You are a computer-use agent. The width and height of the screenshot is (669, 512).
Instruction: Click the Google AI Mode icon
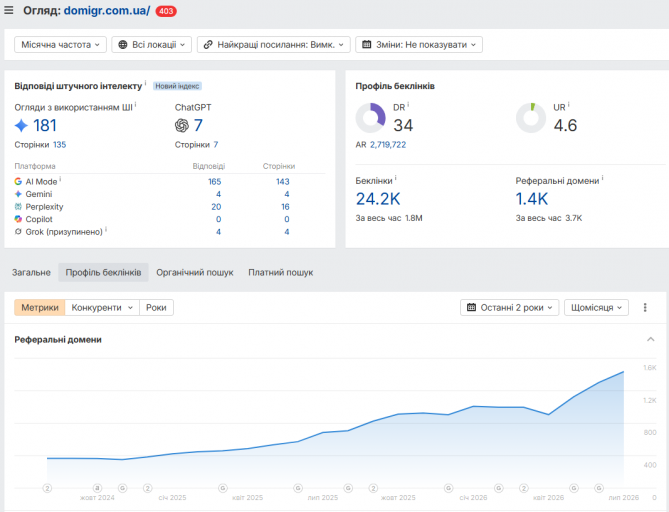pos(18,181)
